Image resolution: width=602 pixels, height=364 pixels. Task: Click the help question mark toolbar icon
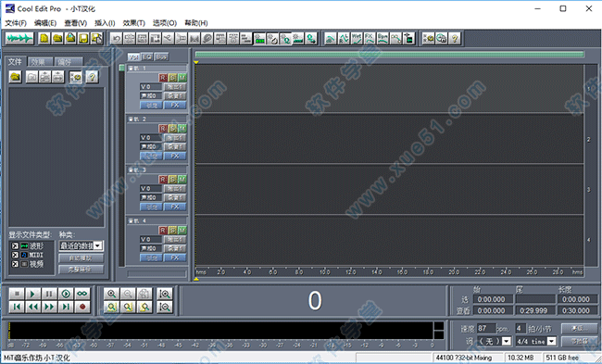tap(455, 38)
